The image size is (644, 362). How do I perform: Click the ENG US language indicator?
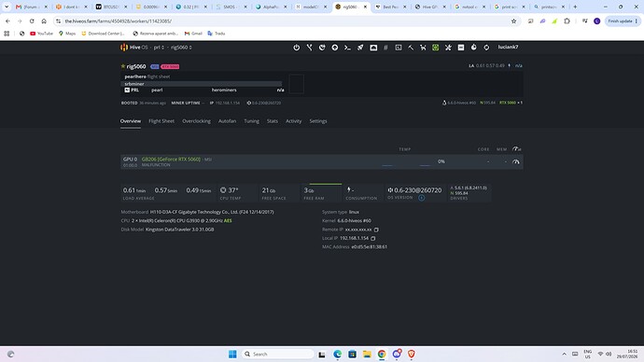click(588, 355)
